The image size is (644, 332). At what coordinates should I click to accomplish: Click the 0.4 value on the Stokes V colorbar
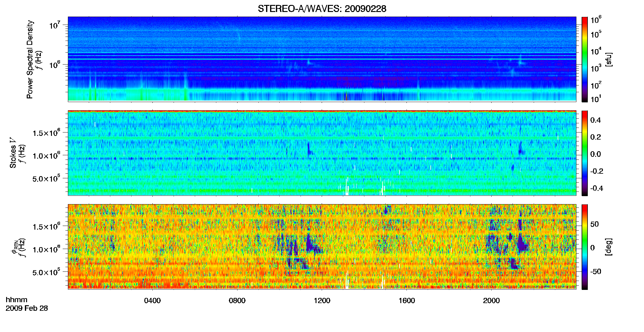coord(595,120)
